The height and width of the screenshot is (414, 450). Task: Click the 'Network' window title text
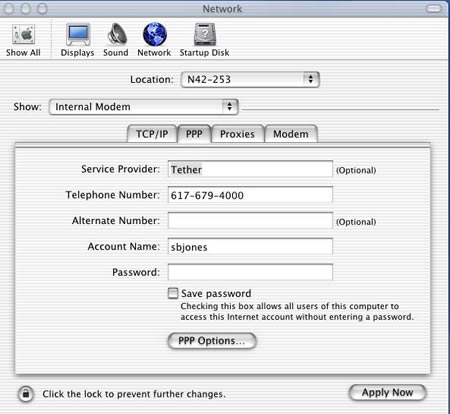[x=222, y=9]
